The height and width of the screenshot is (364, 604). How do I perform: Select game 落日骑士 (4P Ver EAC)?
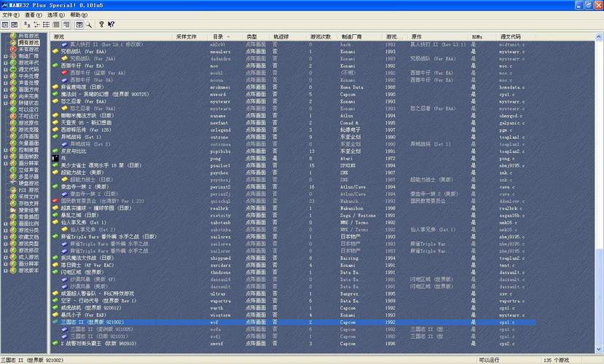click(x=294, y=265)
